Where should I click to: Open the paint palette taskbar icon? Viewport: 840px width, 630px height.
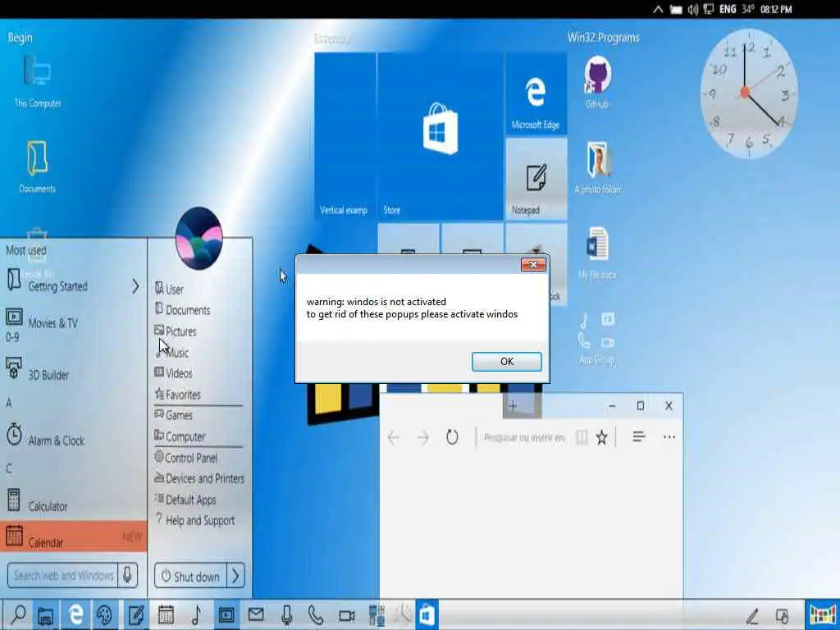click(x=104, y=614)
